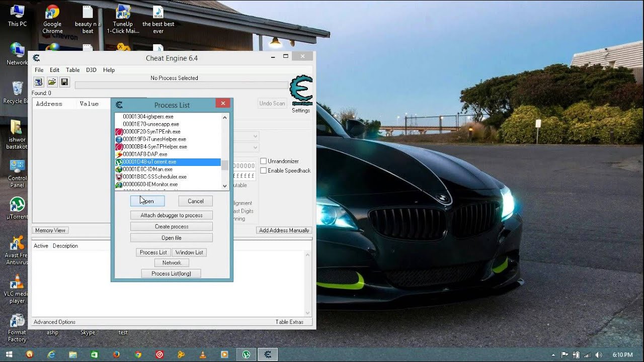Click the Open file button
The width and height of the screenshot is (644, 362).
point(172,238)
